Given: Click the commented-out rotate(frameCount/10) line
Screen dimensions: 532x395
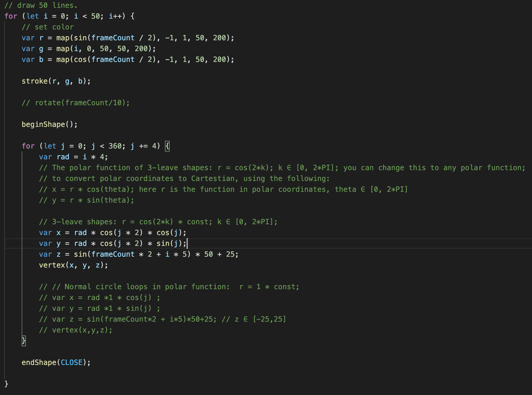Looking at the screenshot, I should coord(76,103).
